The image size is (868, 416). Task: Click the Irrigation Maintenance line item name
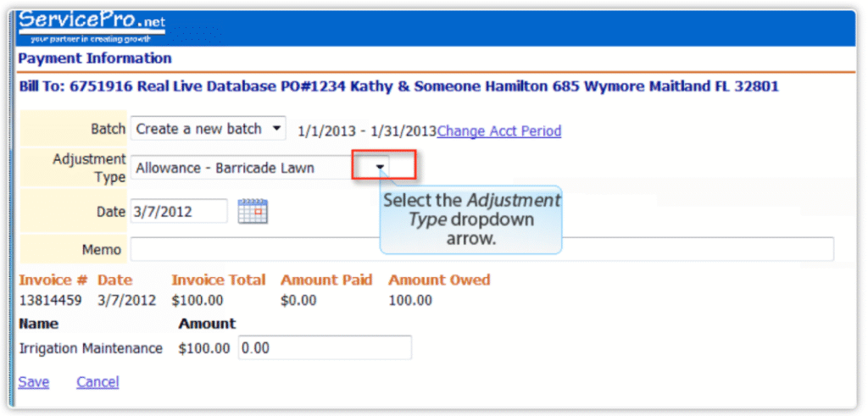[91, 348]
